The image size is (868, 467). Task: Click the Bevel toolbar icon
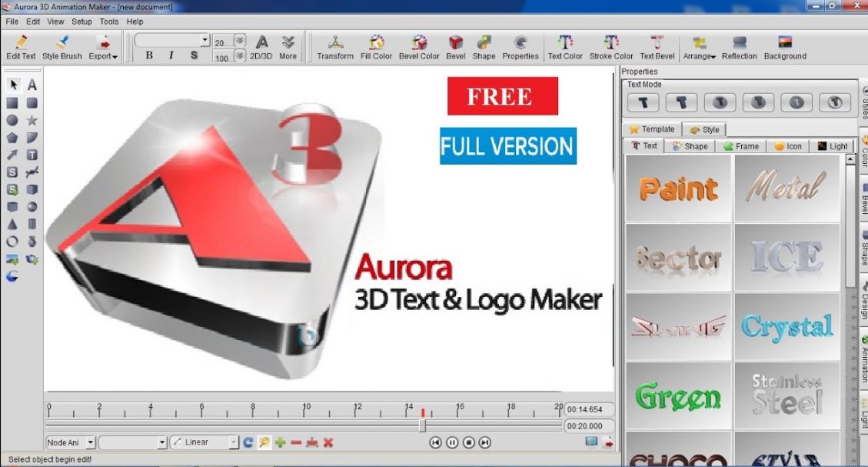point(456,48)
